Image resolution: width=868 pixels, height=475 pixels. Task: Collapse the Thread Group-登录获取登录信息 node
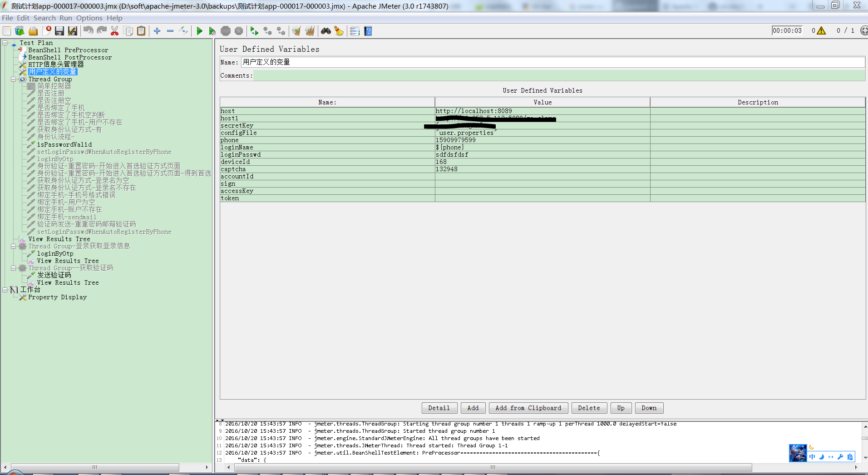[14, 246]
